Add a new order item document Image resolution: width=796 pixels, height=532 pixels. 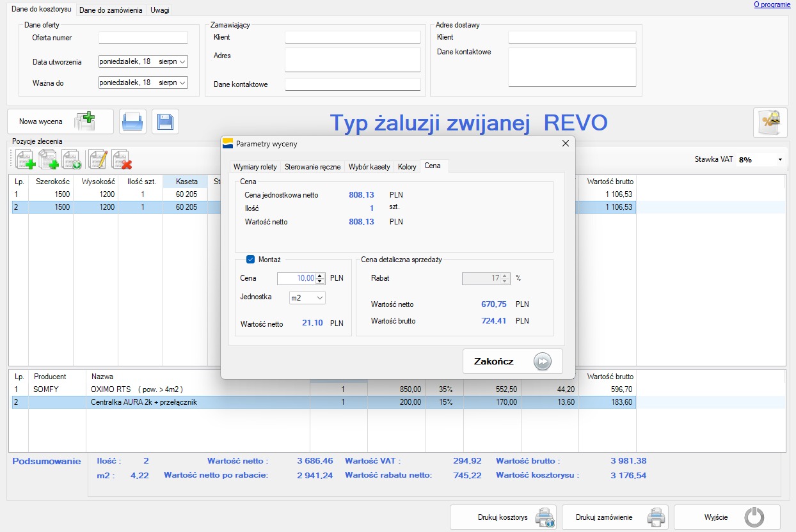pyautogui.click(x=26, y=159)
